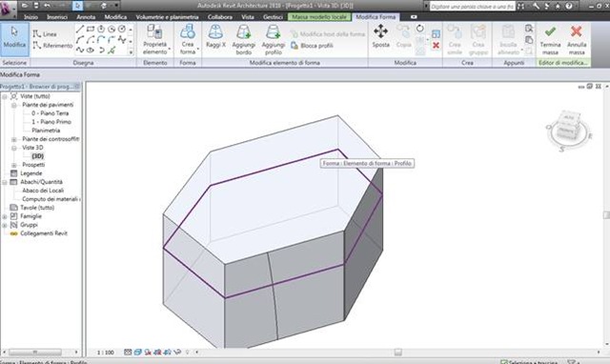Screen dimensions: 610x364
Task: Pick the ellipse draw tool
Action: click(x=91, y=51)
